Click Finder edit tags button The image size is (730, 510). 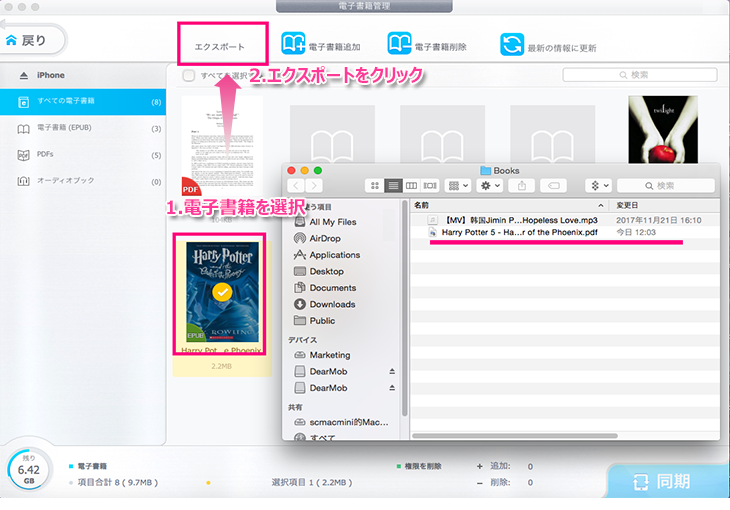pos(554,186)
